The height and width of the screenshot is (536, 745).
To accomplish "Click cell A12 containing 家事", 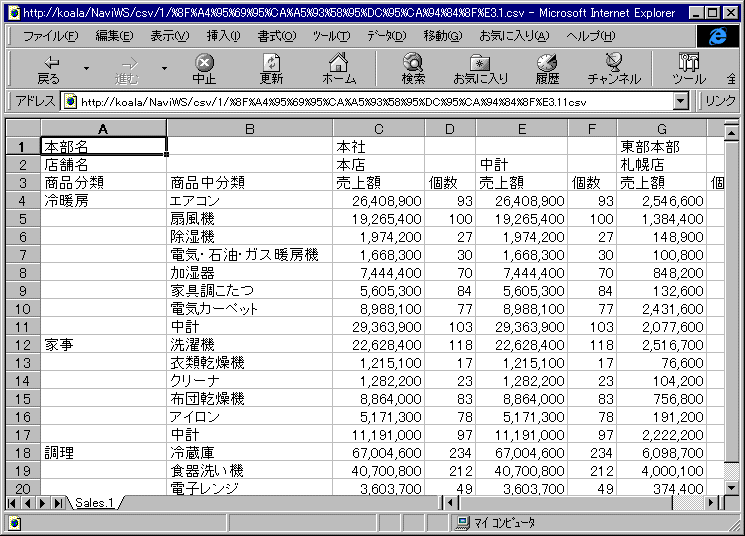I will point(104,345).
